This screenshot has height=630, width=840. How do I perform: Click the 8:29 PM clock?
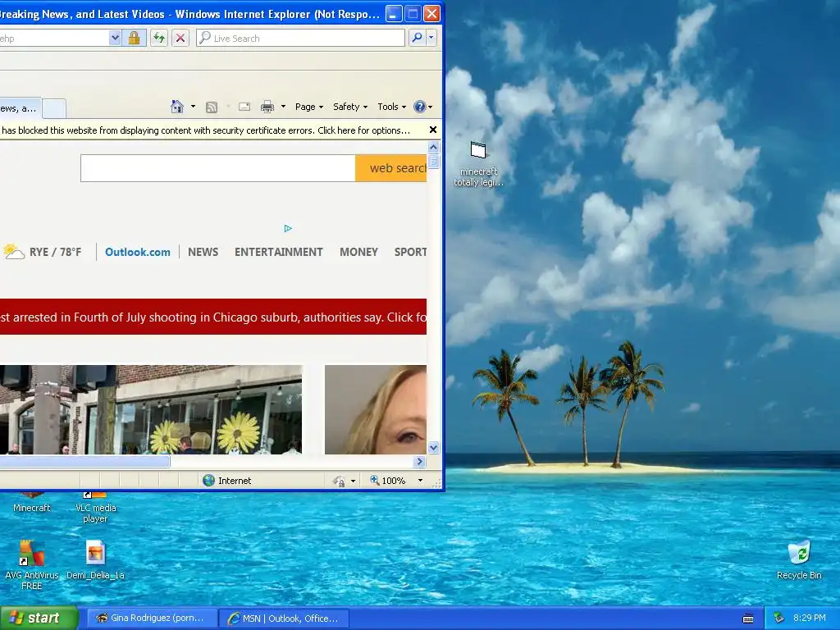point(810,618)
